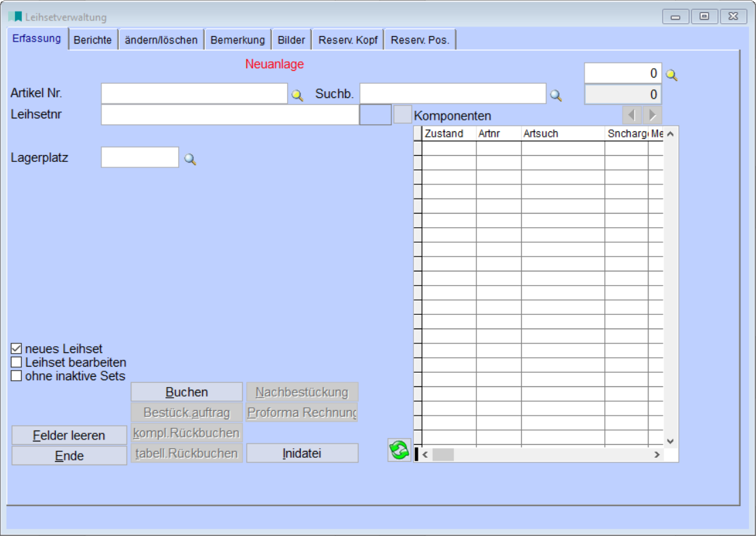756x536 pixels.
Task: Enable the 'Leihset bearbeiten' checkbox
Action: tap(17, 363)
